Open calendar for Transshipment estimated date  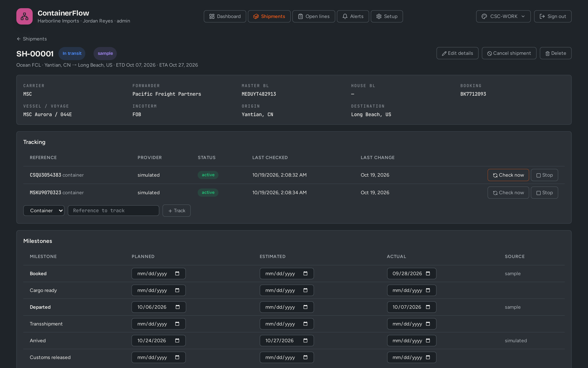pos(305,324)
